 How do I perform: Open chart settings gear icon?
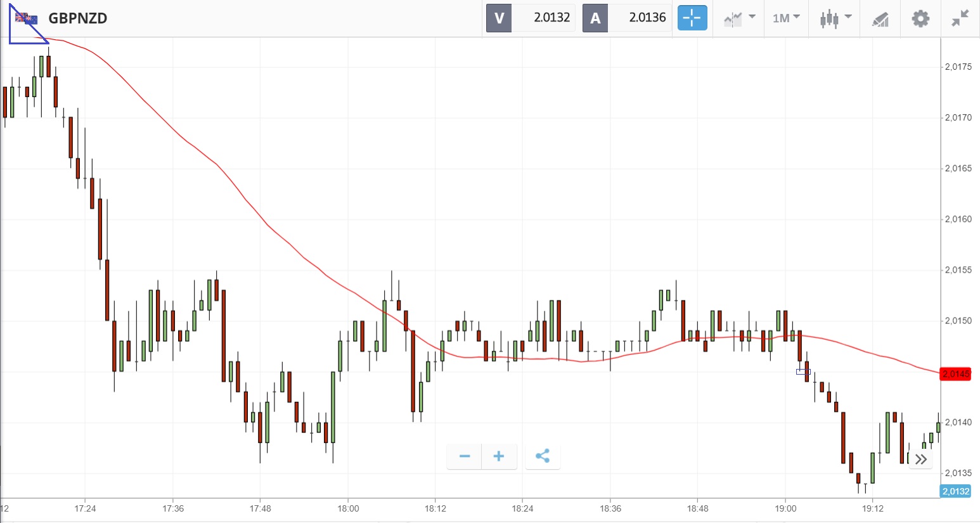920,18
